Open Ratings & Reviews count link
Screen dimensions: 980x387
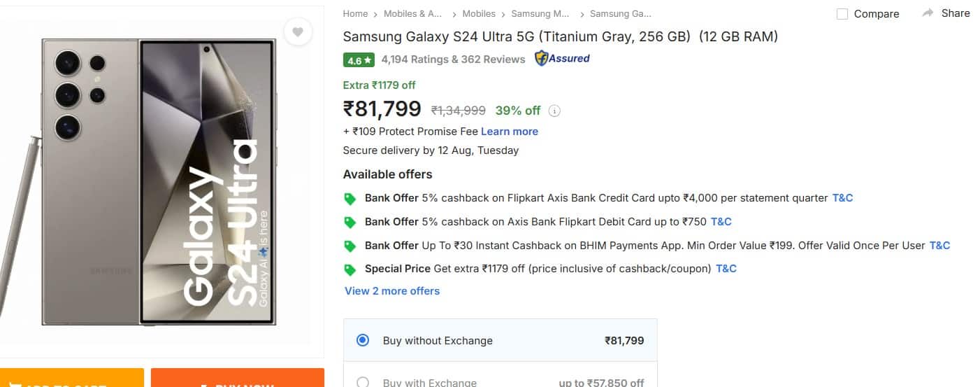pos(453,59)
